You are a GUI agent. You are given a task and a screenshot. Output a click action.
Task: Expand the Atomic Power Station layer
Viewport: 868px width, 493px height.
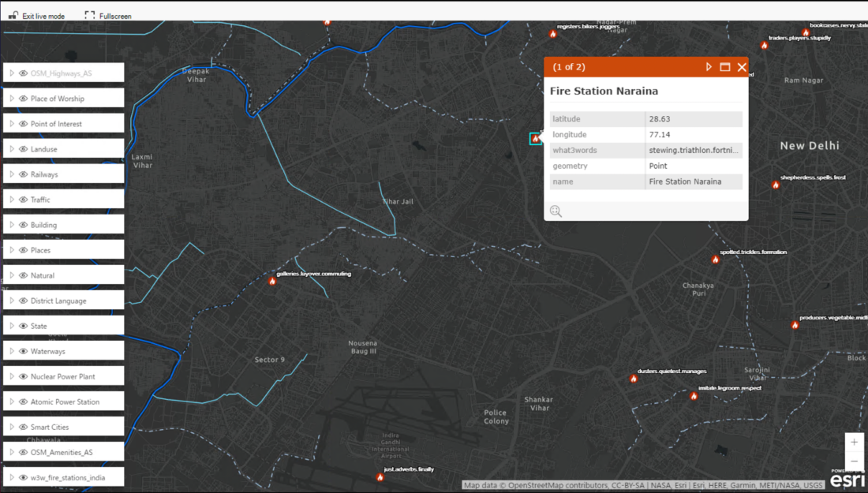click(12, 401)
